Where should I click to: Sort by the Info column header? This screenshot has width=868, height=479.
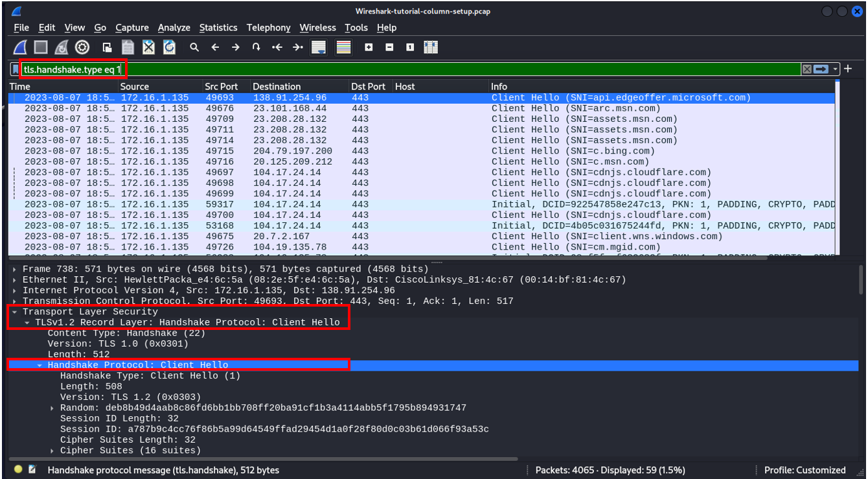[x=663, y=86]
